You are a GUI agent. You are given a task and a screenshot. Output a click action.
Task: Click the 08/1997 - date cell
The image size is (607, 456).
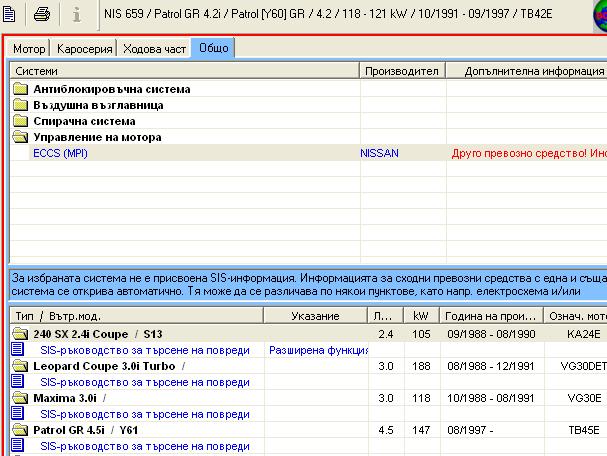[470, 430]
